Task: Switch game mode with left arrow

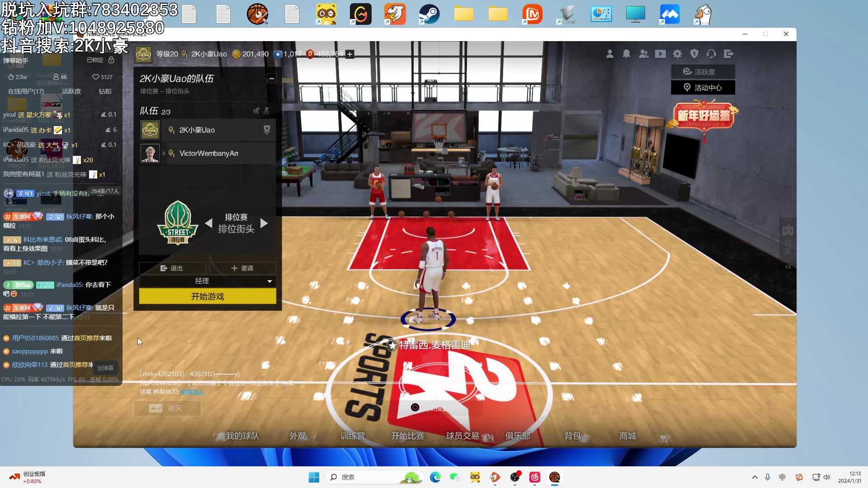Action: (208, 223)
